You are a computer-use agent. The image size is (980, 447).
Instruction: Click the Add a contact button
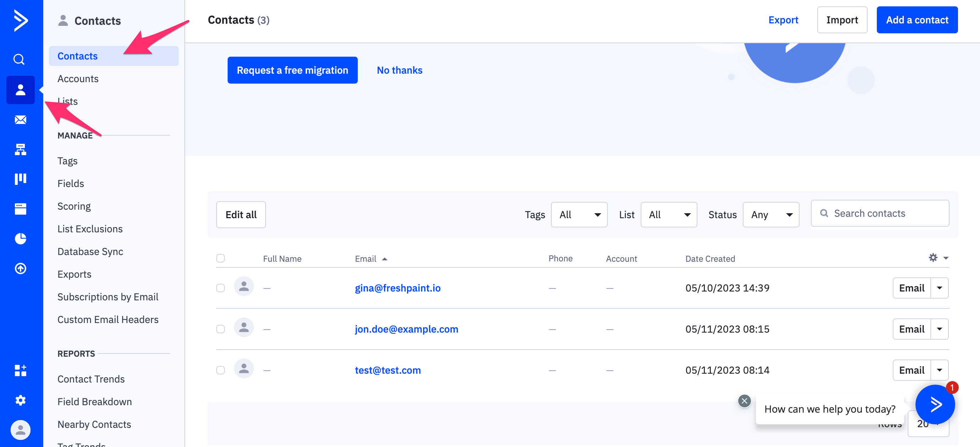[x=917, y=20]
